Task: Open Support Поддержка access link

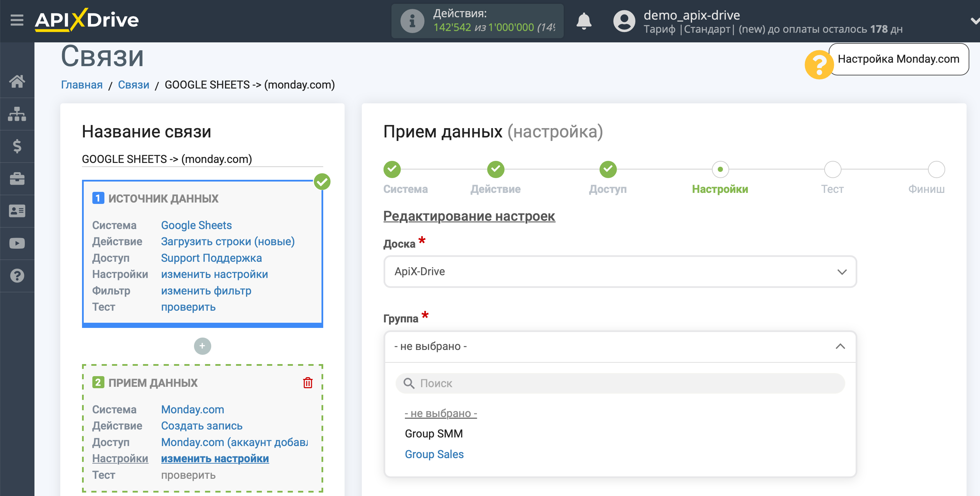Action: tap(212, 258)
